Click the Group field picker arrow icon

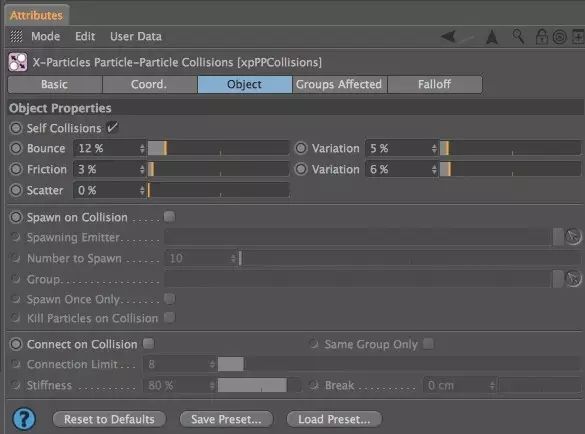[x=573, y=279]
